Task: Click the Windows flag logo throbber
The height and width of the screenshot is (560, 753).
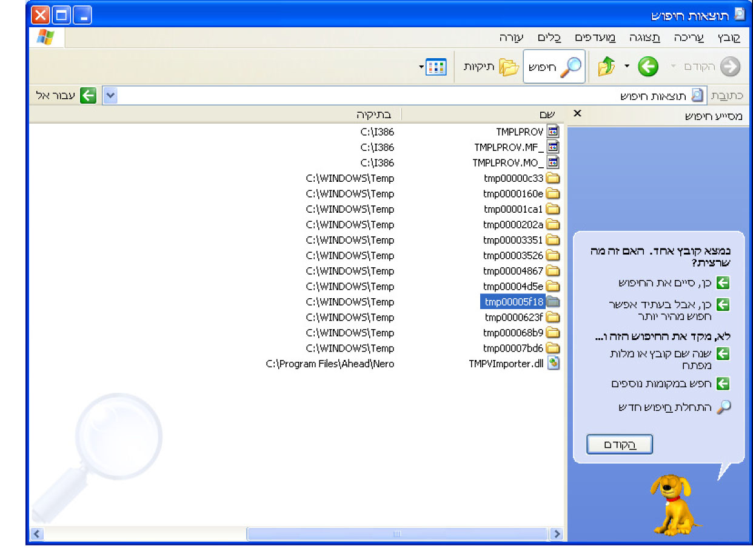Action: 46,38
